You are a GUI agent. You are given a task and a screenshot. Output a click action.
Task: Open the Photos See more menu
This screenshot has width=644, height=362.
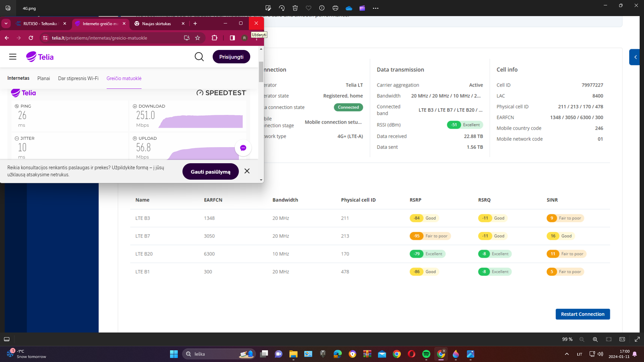376,8
